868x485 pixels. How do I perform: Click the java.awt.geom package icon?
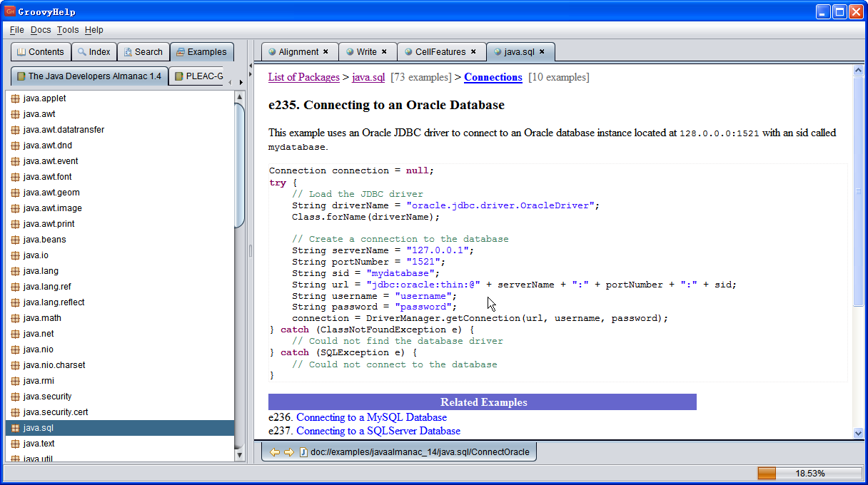point(15,193)
